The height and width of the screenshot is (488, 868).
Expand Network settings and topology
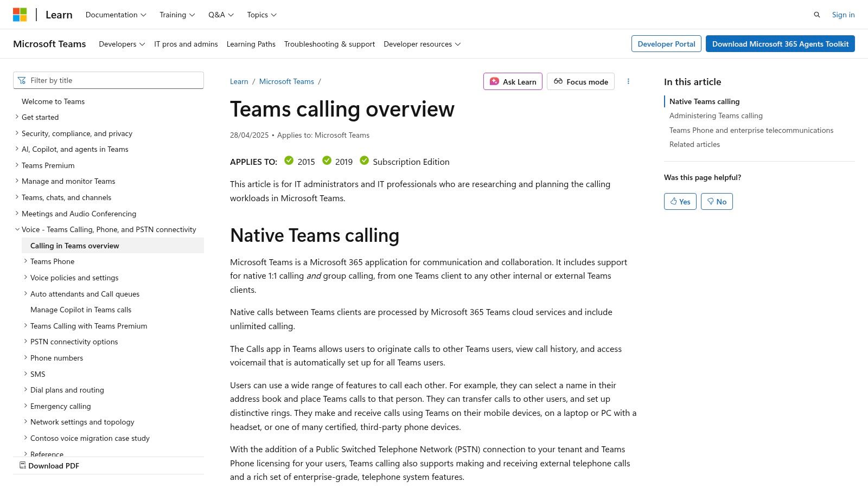(x=82, y=422)
